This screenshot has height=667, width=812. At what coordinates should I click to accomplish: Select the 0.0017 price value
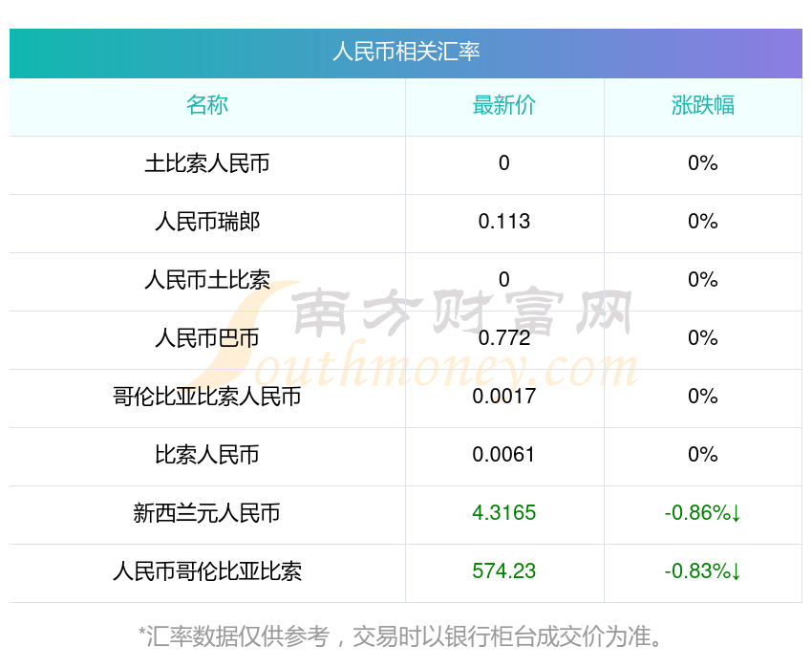click(503, 397)
